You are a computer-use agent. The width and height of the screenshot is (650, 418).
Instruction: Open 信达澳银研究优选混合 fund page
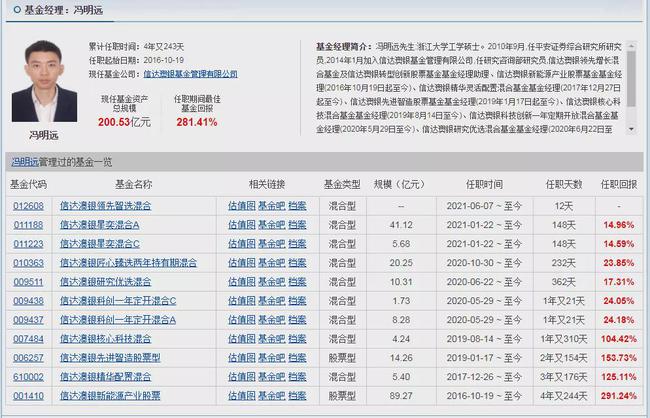pyautogui.click(x=106, y=282)
